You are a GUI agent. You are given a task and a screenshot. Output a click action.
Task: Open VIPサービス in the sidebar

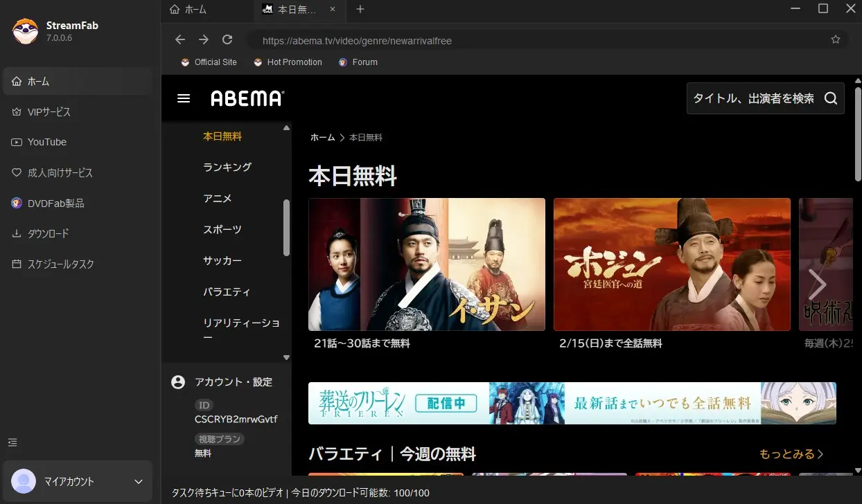(77, 111)
